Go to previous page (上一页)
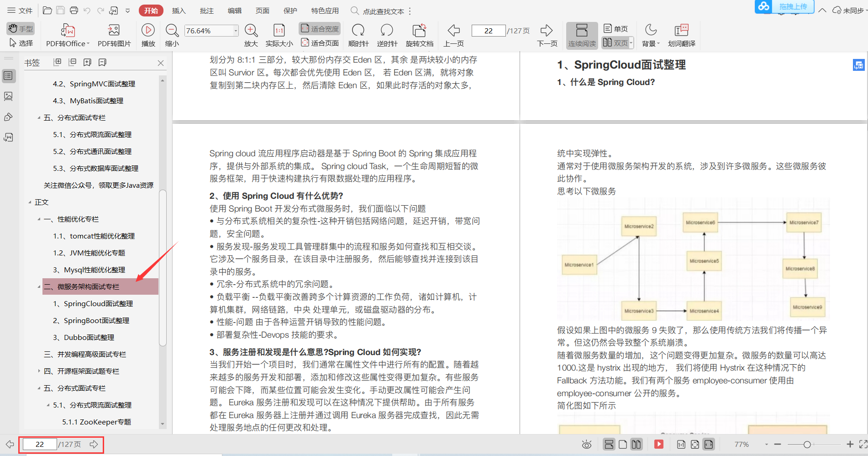 point(453,36)
